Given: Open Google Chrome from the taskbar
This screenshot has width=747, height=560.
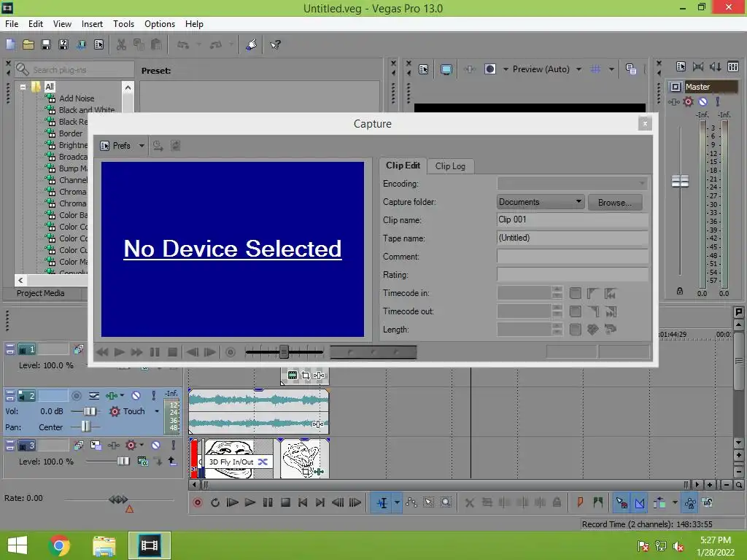Looking at the screenshot, I should 59,545.
